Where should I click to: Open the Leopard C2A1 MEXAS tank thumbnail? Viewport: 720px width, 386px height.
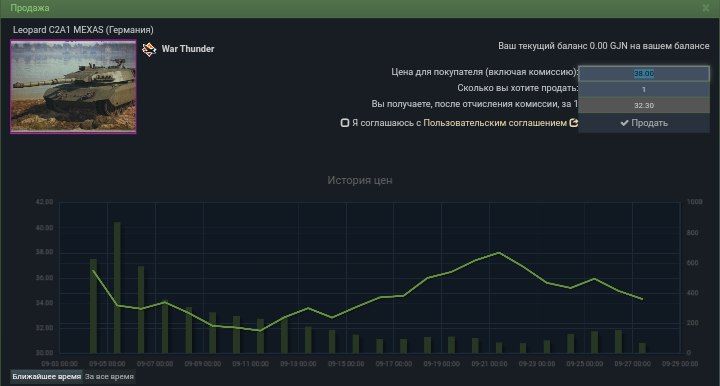click(x=73, y=87)
